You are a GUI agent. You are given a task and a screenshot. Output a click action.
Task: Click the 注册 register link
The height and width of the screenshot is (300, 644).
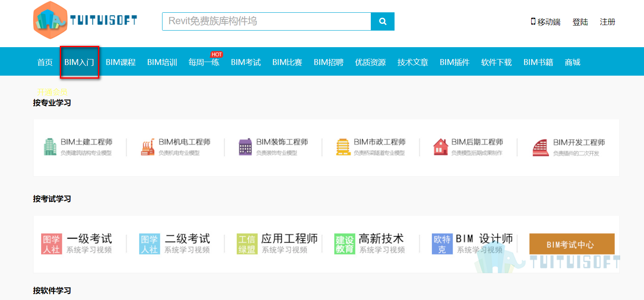click(608, 22)
